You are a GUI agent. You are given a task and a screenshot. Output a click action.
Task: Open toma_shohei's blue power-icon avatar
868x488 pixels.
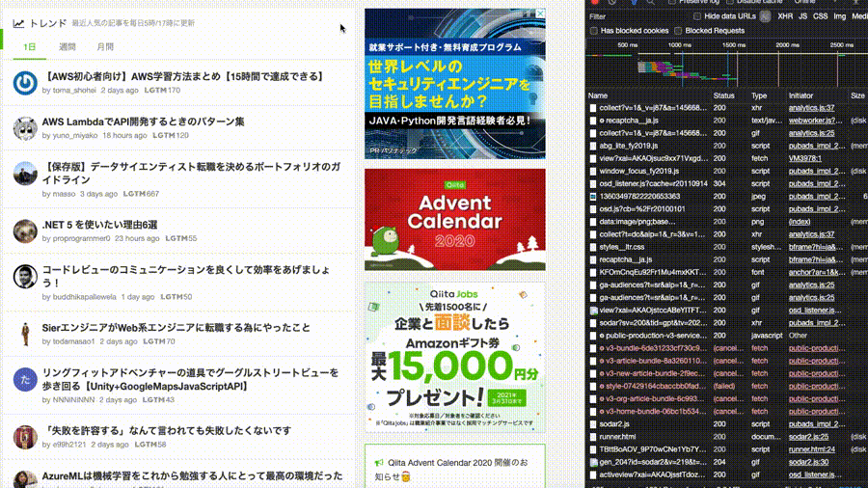25,83
